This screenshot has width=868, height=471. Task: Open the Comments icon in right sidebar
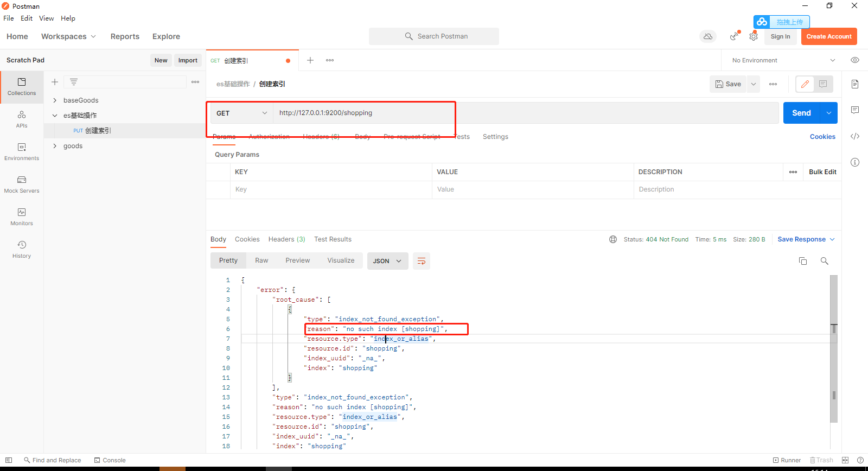click(x=855, y=110)
